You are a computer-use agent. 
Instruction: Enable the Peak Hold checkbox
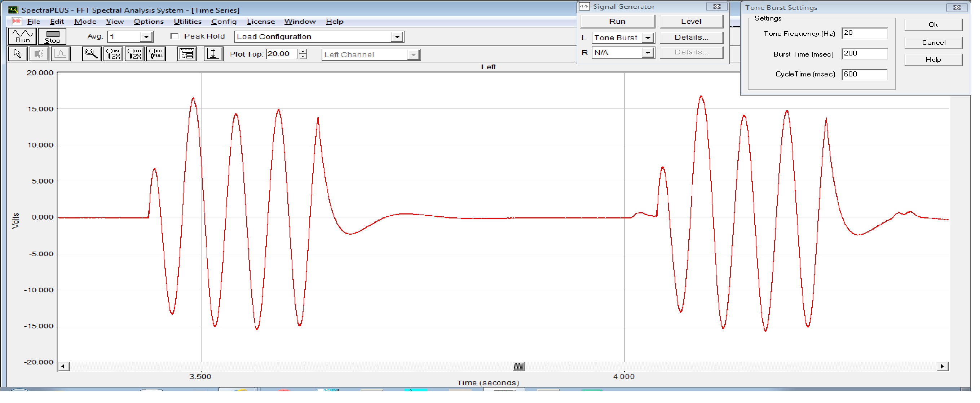175,36
